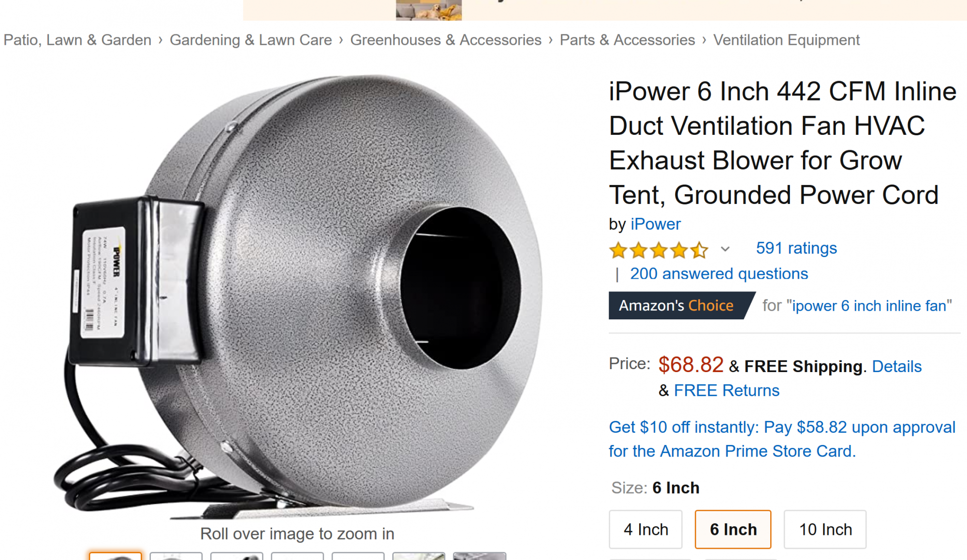Open shipping Details link
Screen dimensions: 967x560
tap(897, 367)
